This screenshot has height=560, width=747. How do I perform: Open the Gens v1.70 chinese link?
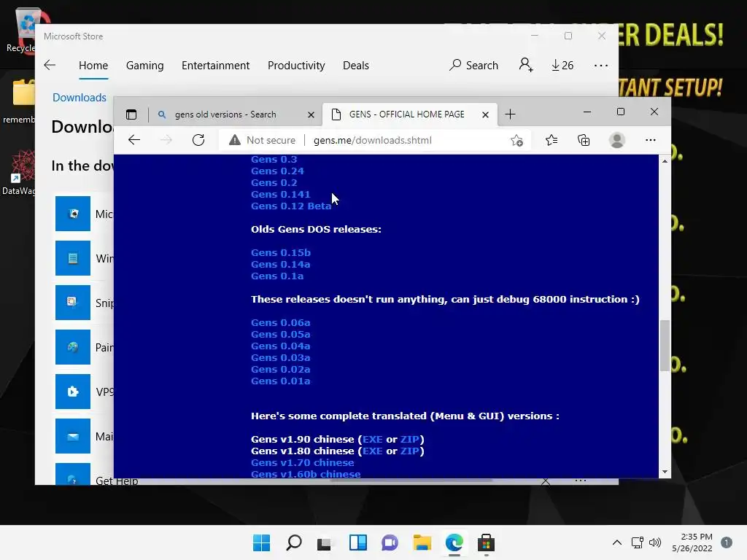(303, 463)
